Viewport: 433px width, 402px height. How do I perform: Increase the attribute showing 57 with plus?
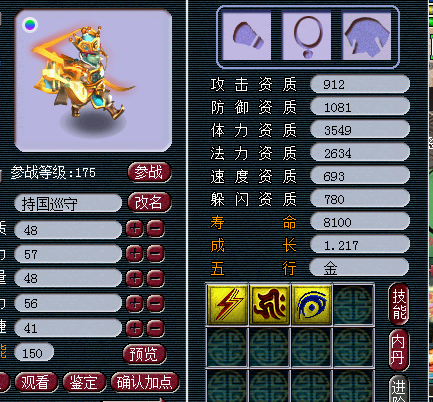click(135, 254)
